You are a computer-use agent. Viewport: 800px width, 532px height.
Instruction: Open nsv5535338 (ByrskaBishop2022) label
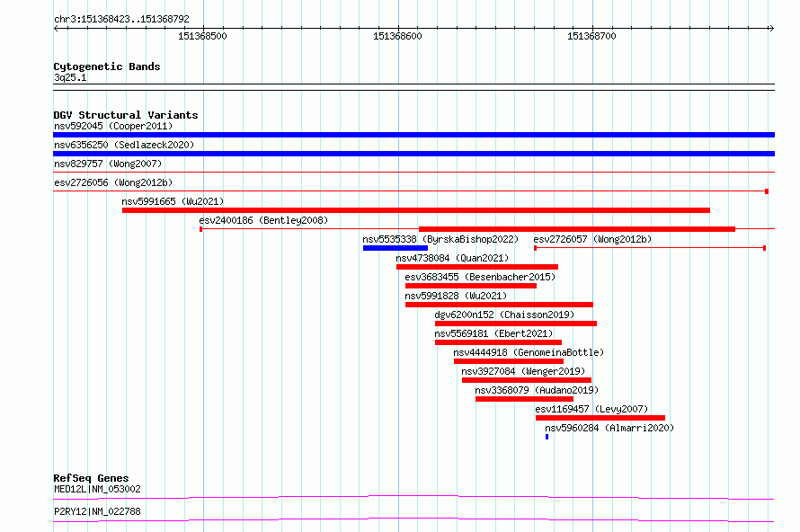440,239
